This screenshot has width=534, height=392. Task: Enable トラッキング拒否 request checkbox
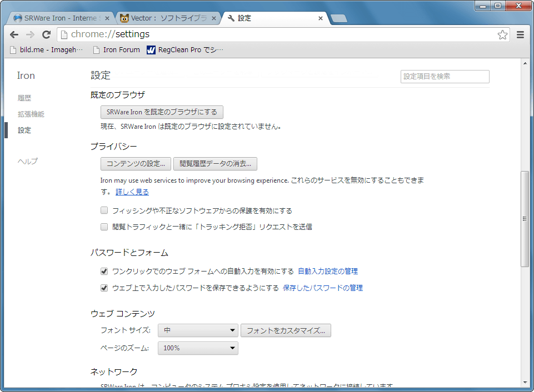[104, 227]
